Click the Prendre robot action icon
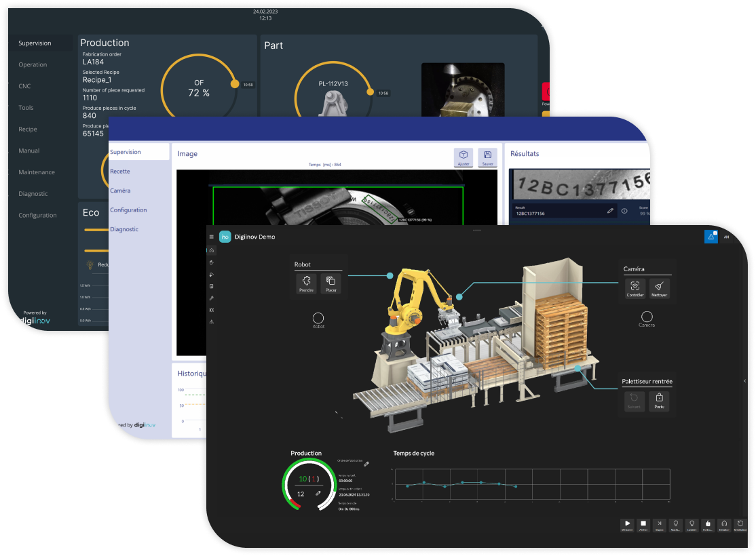 pyautogui.click(x=306, y=281)
